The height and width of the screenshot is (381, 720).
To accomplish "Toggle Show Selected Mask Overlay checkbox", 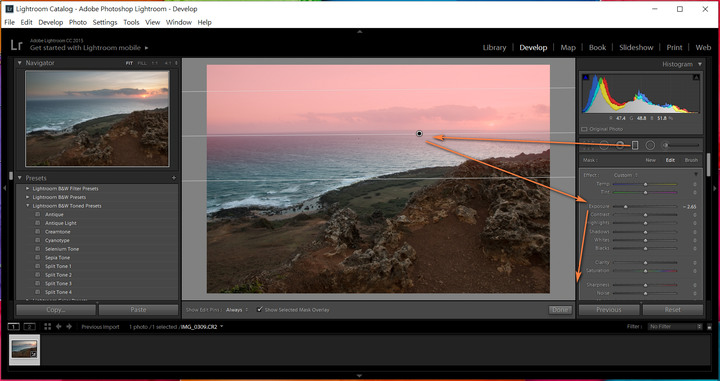I will 259,309.
